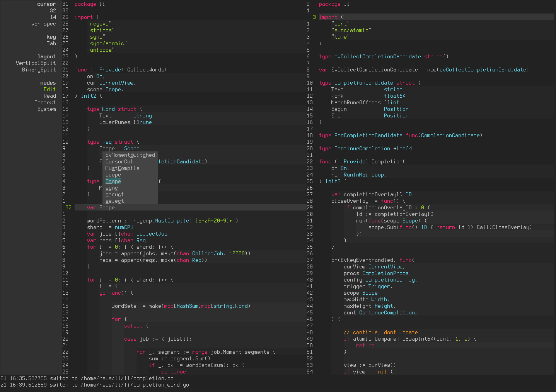This screenshot has width=556, height=392.
Task: Click EvKeyEventHandled in right pane
Action: coord(368,260)
